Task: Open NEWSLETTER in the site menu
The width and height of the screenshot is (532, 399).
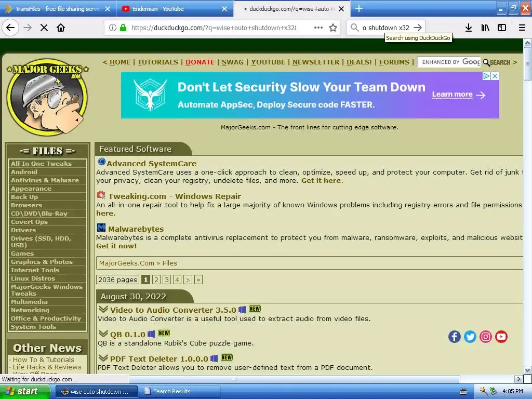Action: 316,62
